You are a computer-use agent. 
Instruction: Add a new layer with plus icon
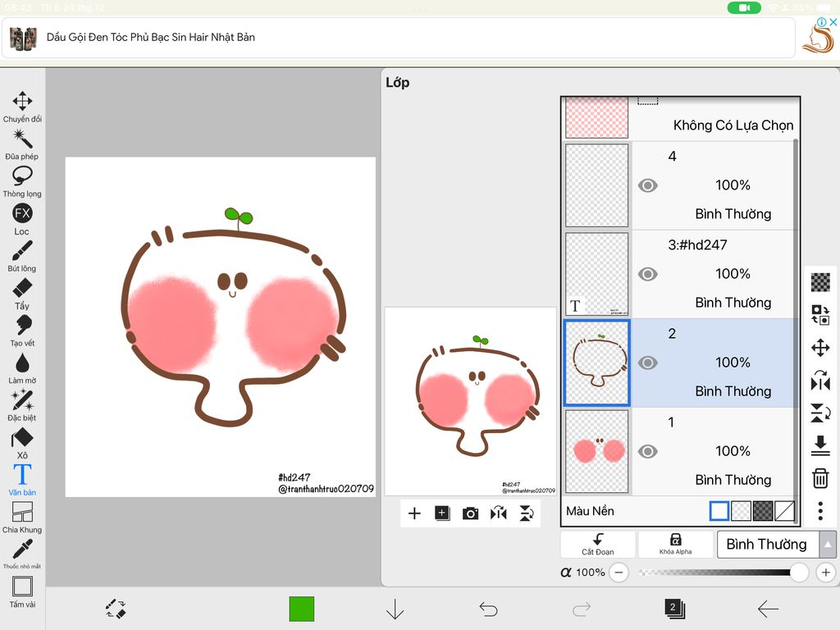click(414, 514)
